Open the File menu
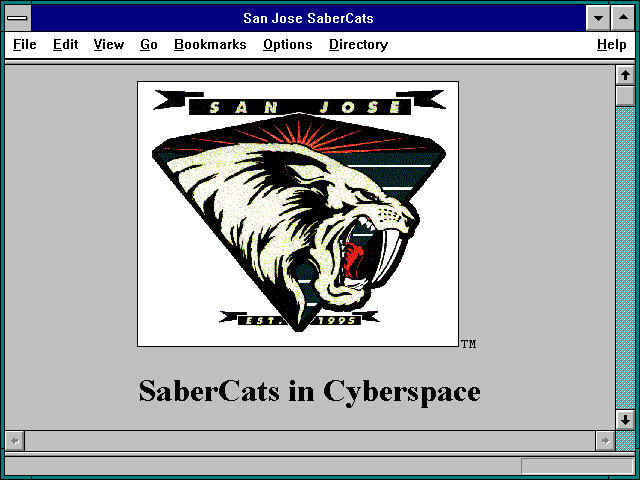Viewport: 640px width, 480px height. [x=24, y=44]
